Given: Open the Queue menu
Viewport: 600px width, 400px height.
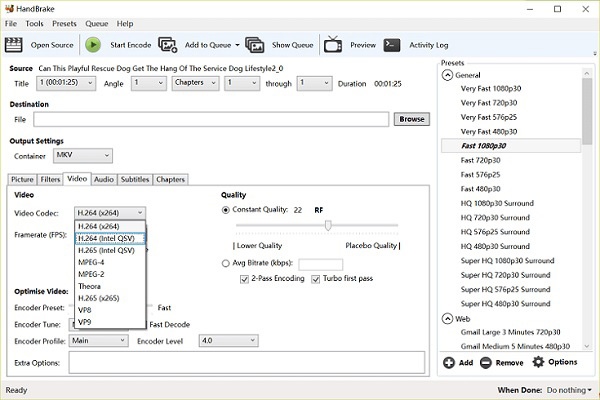Looking at the screenshot, I should 96,24.
